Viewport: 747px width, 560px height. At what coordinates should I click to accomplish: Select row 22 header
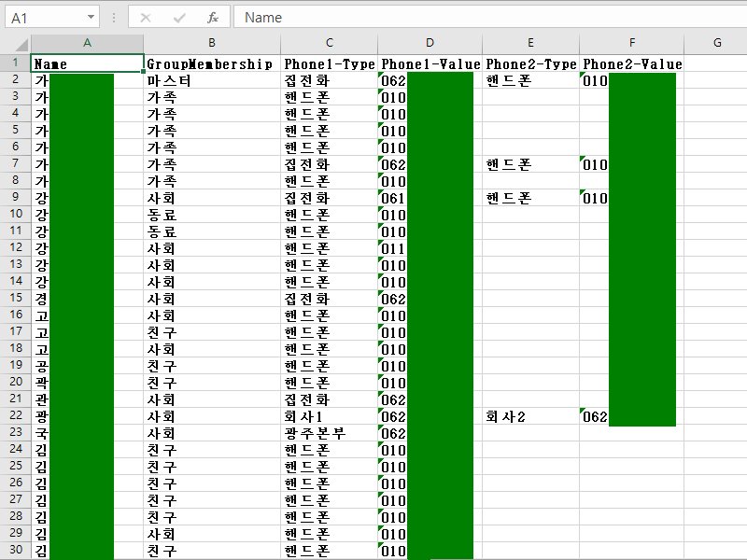tap(16, 415)
